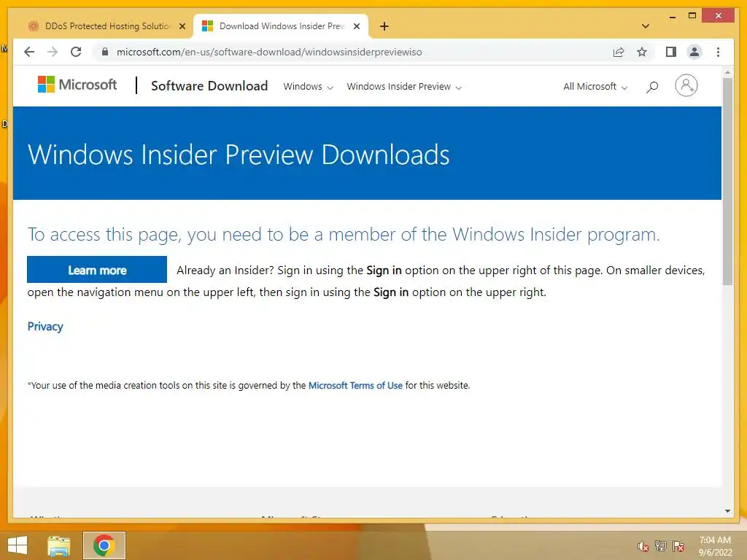
Task: Share this page using the share icon
Action: click(x=619, y=52)
